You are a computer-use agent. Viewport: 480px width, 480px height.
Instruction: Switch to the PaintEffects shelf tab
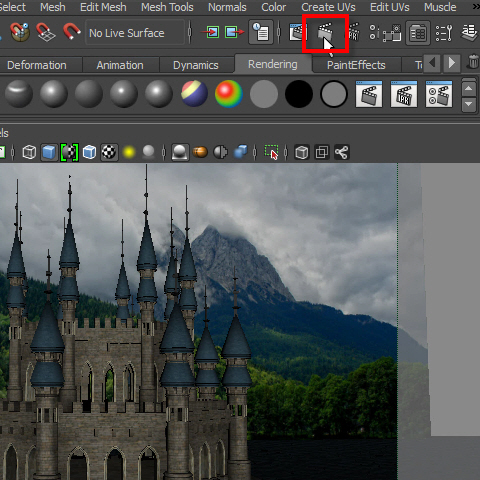coord(356,65)
